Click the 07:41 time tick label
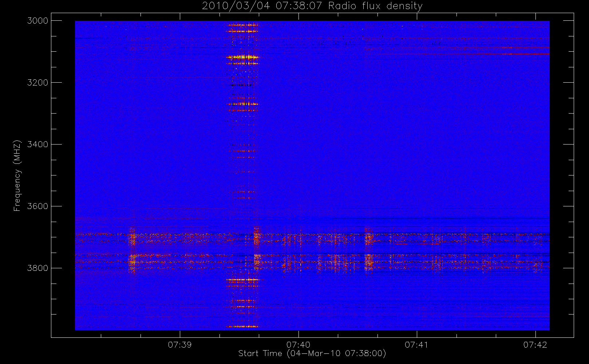589x364 pixels. coord(417,345)
